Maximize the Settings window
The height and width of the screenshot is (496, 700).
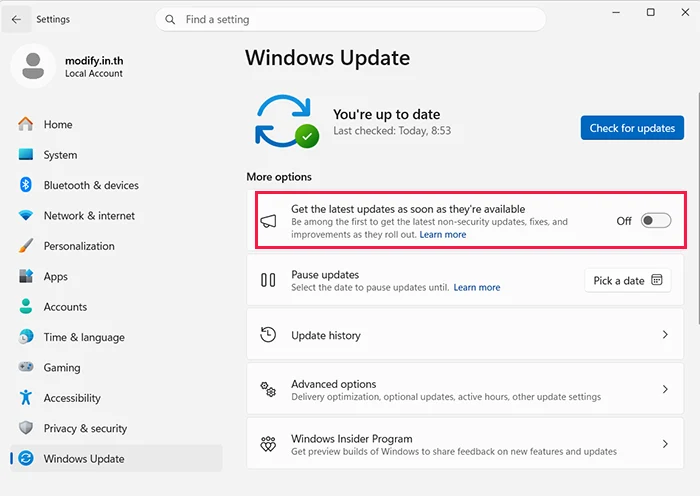(651, 13)
